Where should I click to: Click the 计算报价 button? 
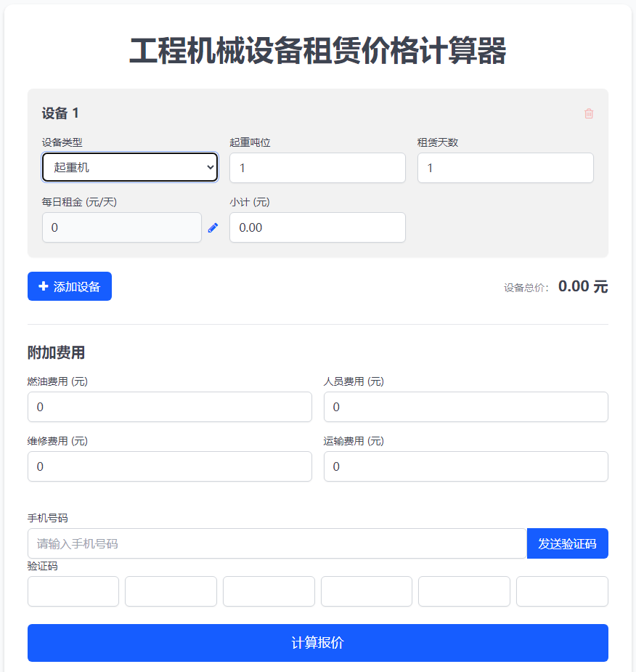pyautogui.click(x=318, y=643)
